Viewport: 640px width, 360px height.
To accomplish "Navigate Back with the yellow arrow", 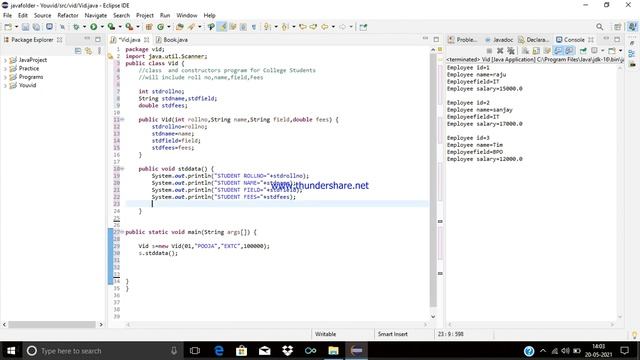I will (x=324, y=27).
